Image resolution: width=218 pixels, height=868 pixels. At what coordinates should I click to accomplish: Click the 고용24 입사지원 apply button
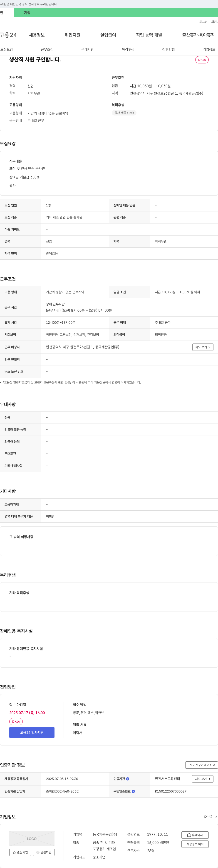click(32, 733)
